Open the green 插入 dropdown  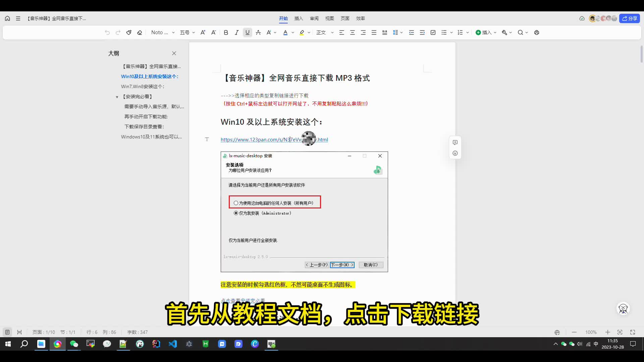point(486,33)
